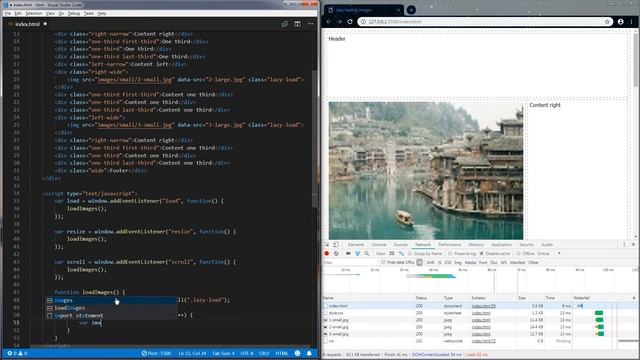This screenshot has height=360, width=640.
Task: Uncheck the Disable cache checkbox
Action: coord(482,253)
